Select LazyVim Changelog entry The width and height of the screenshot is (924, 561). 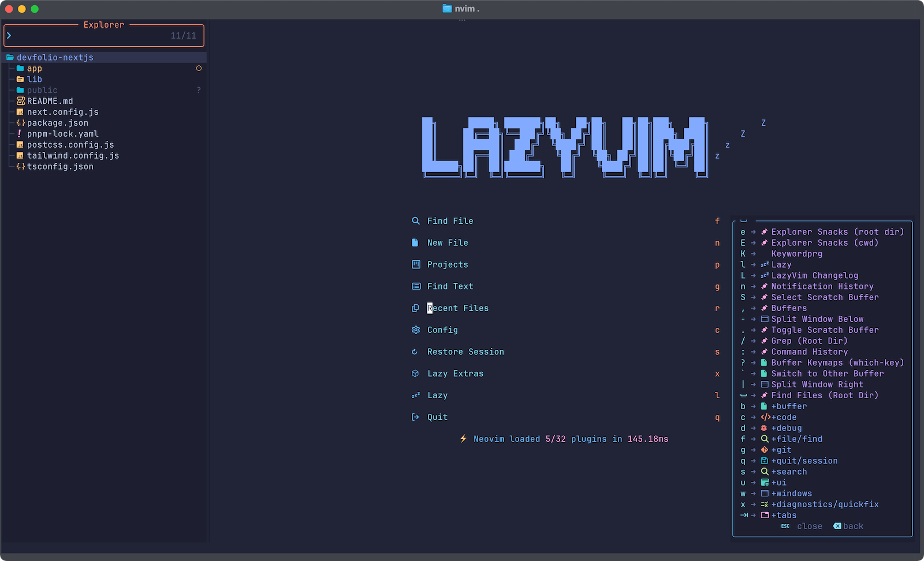[815, 276]
